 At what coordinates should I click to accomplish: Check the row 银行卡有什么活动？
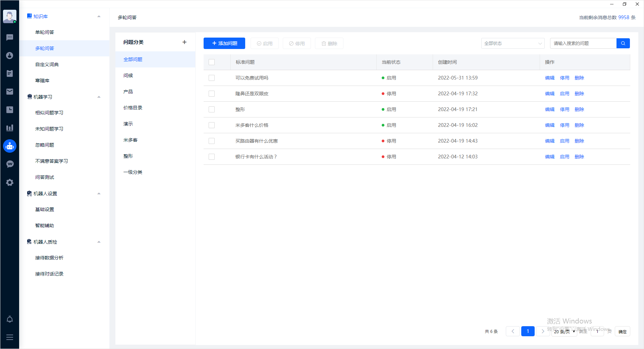tap(212, 157)
